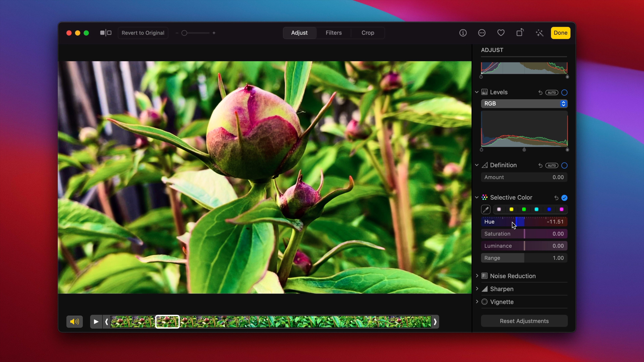The height and width of the screenshot is (362, 644).
Task: Expand the Vignette section
Action: pos(477,302)
